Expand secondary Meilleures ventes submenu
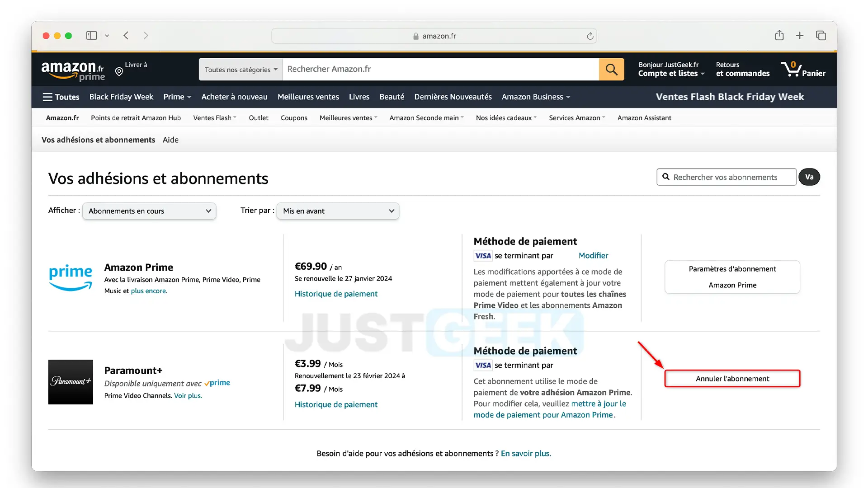 (x=348, y=118)
